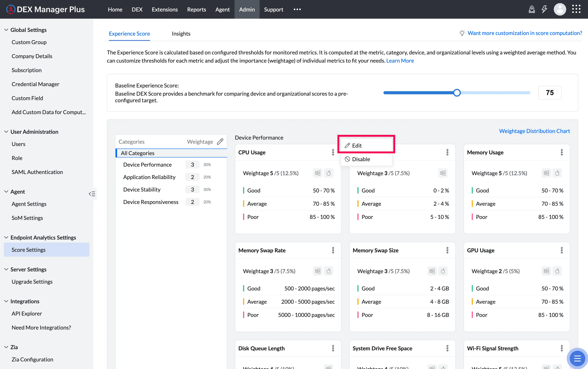Viewport: 588px width, 369px height.
Task: Select Disable in the context menu
Action: click(x=366, y=159)
